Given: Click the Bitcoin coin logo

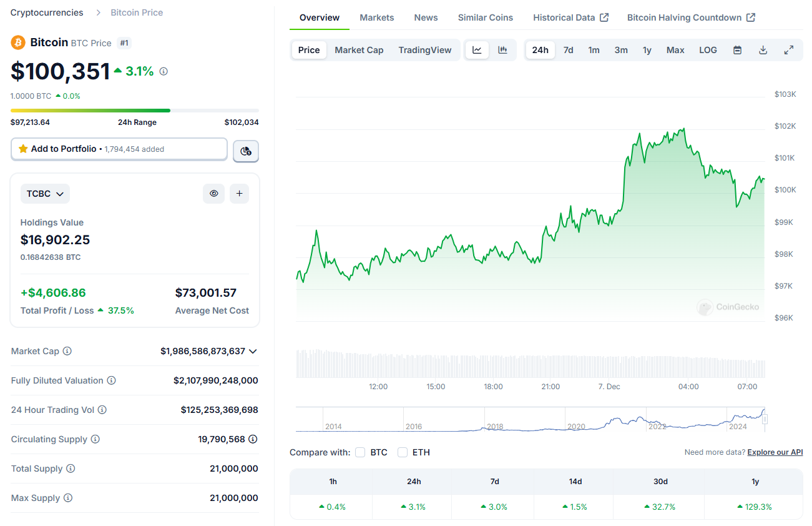Looking at the screenshot, I should coord(16,42).
